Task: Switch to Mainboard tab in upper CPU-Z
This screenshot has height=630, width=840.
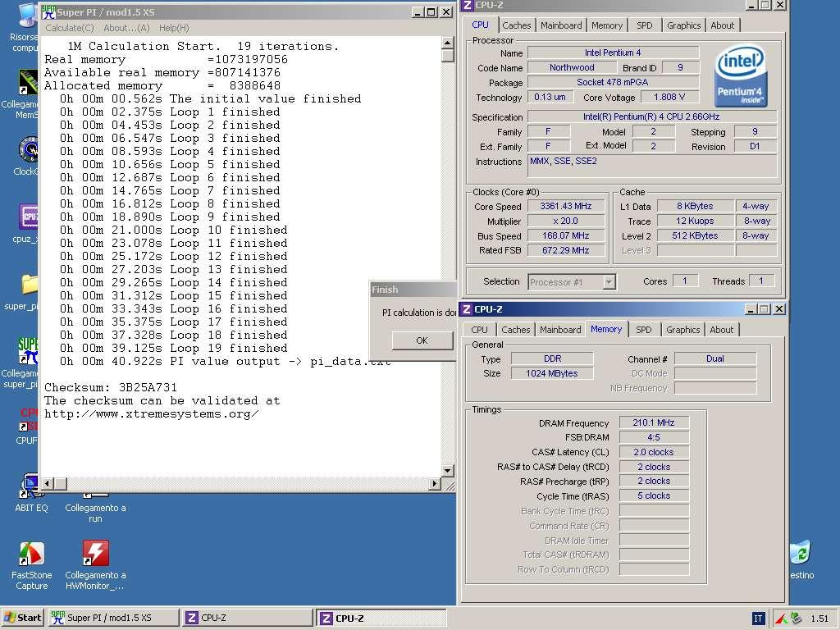Action: click(561, 25)
